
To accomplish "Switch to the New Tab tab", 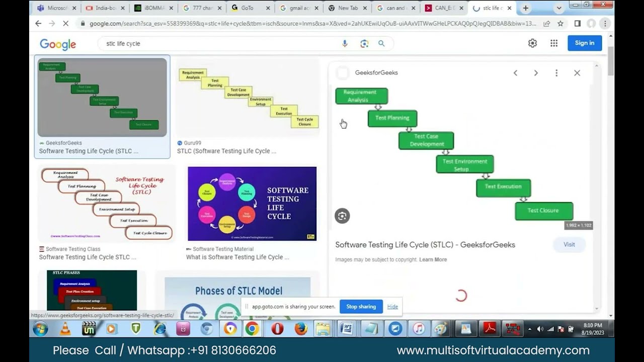I will (x=347, y=8).
